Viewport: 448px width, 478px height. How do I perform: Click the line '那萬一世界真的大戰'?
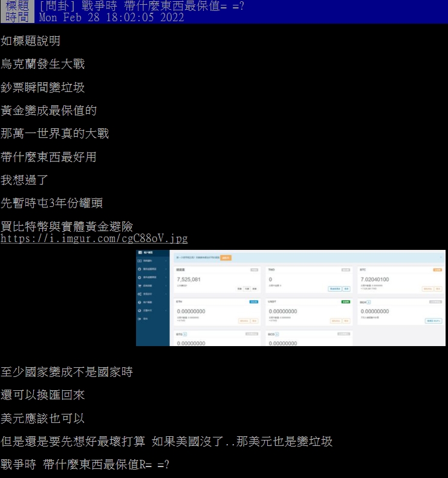pos(55,134)
